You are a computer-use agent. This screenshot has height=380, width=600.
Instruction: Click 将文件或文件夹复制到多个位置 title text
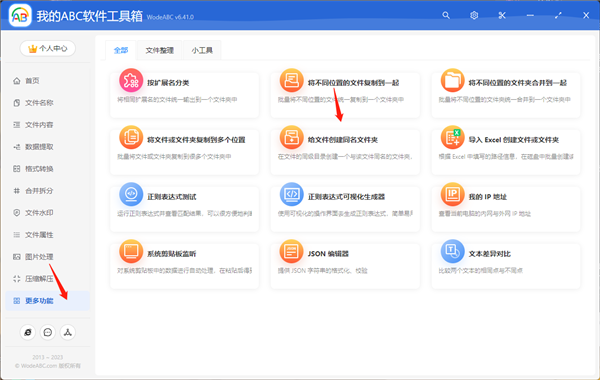point(196,140)
